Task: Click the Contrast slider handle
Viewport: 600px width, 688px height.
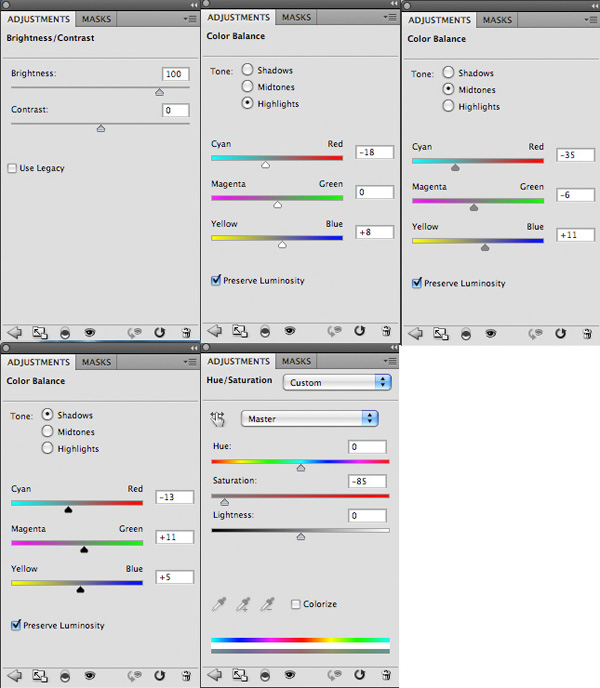Action: [101, 128]
